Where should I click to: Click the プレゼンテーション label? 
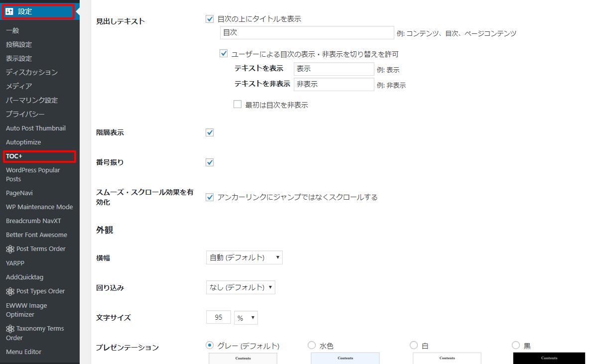click(x=127, y=347)
